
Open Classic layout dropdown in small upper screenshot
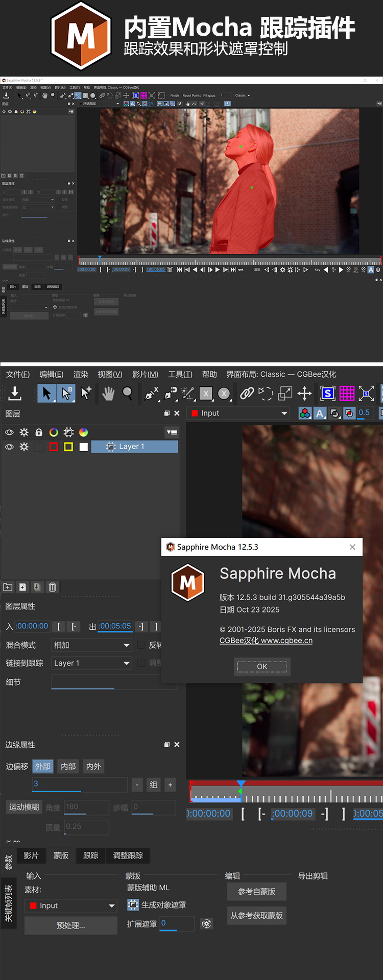pos(243,95)
